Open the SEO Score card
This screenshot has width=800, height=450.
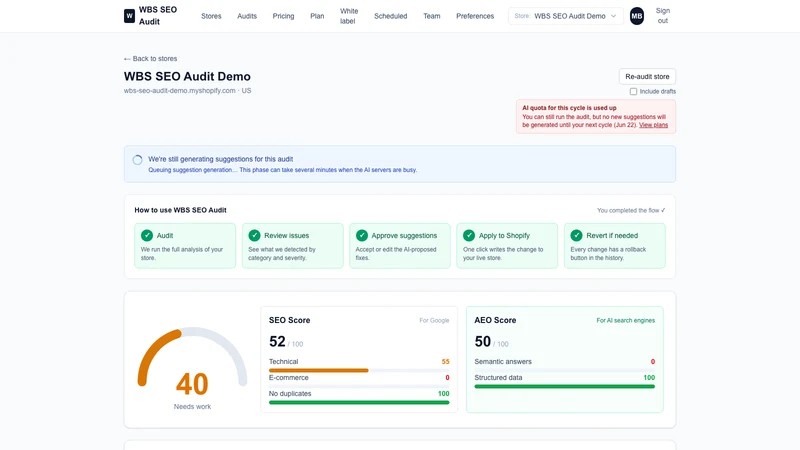(359, 359)
